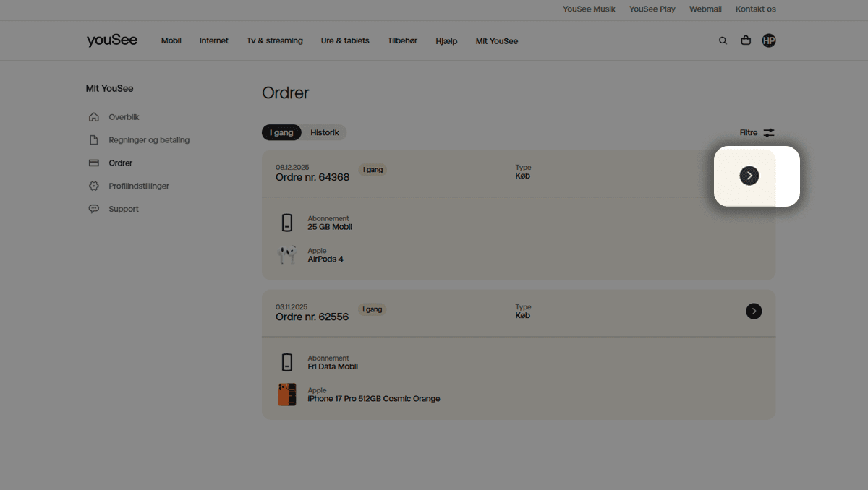Click the Support speech bubble icon

[x=93, y=209]
